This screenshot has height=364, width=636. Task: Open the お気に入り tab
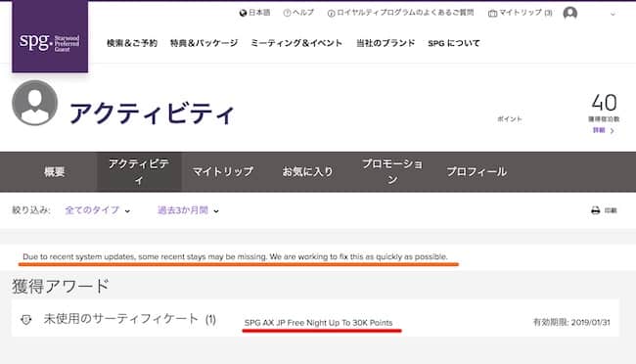(x=307, y=171)
